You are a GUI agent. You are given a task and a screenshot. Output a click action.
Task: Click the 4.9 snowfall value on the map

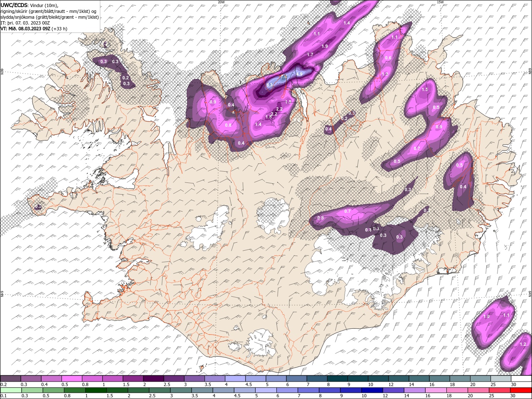pyautogui.click(x=299, y=74)
